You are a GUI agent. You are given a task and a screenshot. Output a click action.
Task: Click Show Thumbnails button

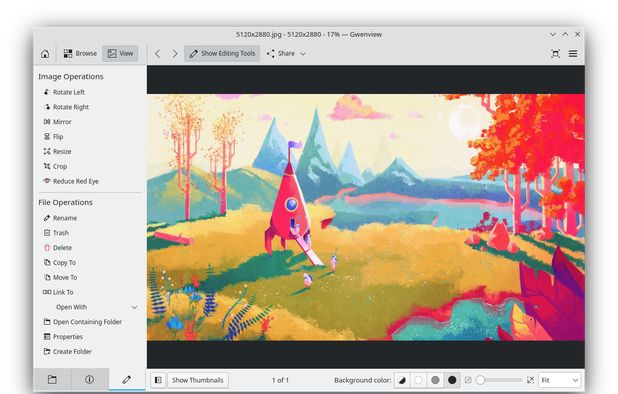tap(198, 380)
